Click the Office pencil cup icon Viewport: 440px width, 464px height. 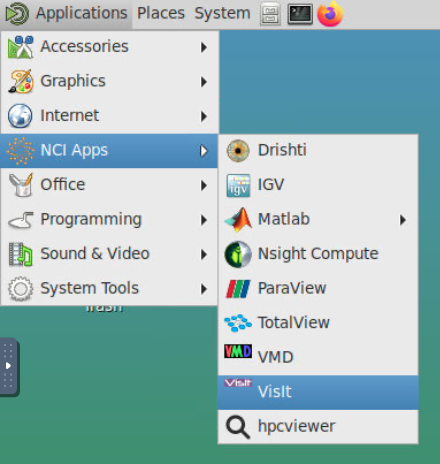(21, 185)
